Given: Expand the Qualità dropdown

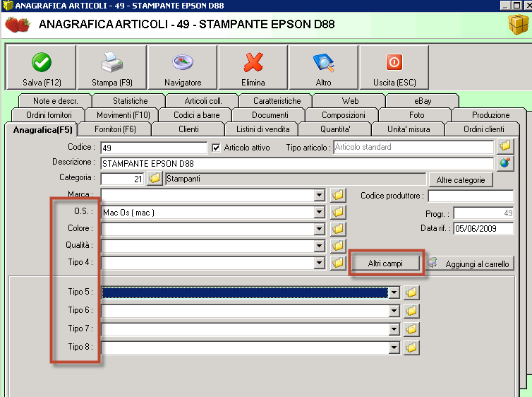Looking at the screenshot, I should [x=319, y=246].
